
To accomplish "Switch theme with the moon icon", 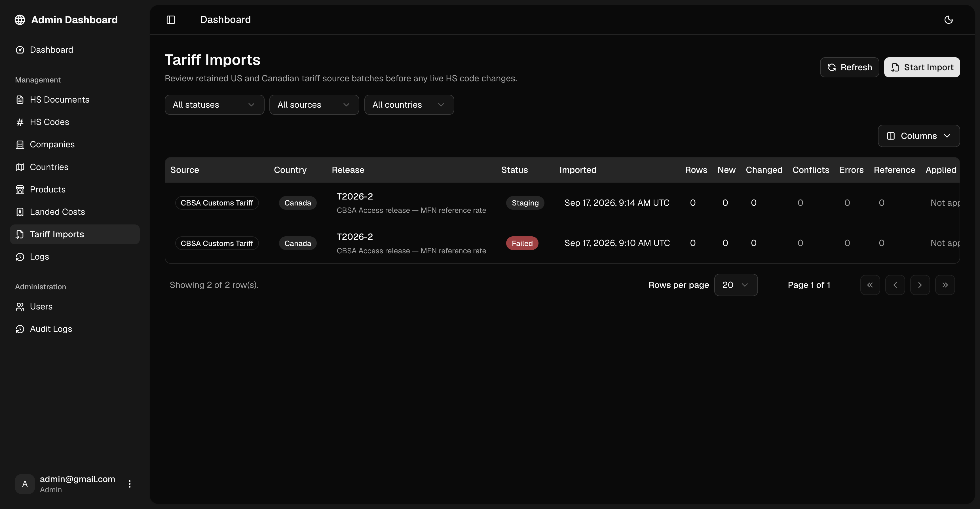I will tap(949, 20).
